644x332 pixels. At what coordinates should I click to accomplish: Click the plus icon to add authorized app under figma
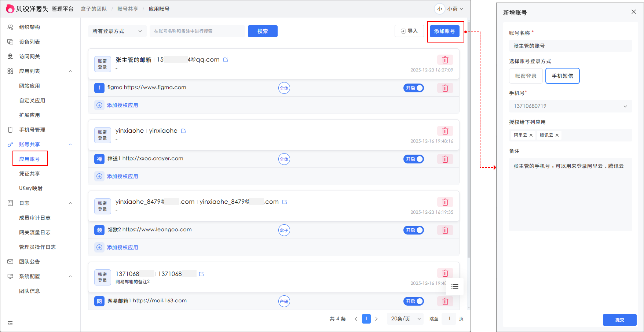[99, 105]
